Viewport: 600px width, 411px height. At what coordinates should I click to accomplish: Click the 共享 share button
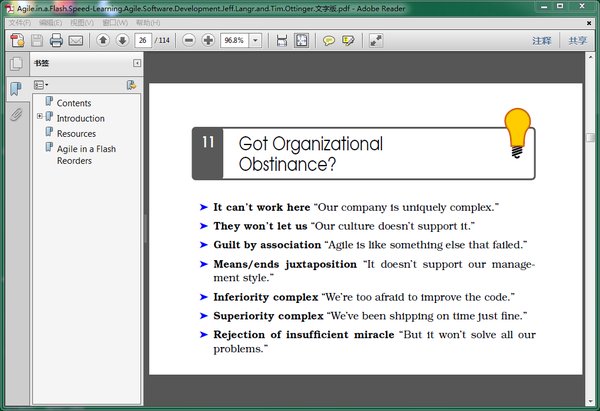pyautogui.click(x=577, y=41)
